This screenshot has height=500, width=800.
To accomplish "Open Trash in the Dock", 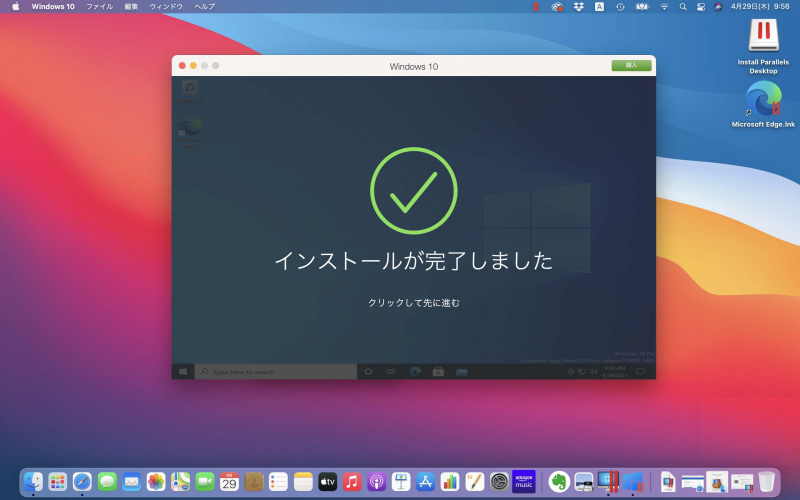I will coord(766,481).
